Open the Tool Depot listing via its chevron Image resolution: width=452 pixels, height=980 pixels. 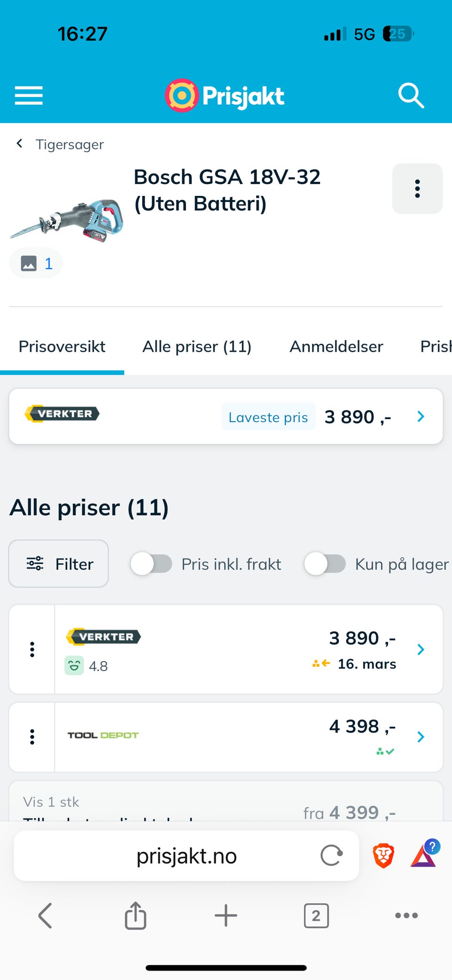(420, 737)
